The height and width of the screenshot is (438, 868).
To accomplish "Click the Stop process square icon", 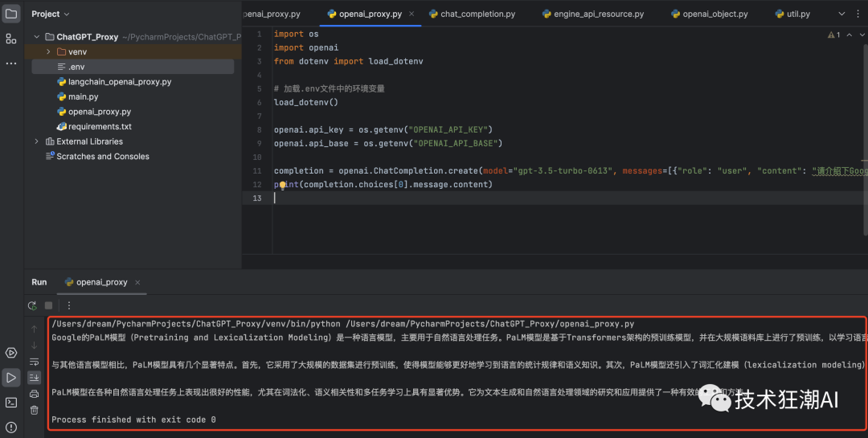I will [48, 305].
